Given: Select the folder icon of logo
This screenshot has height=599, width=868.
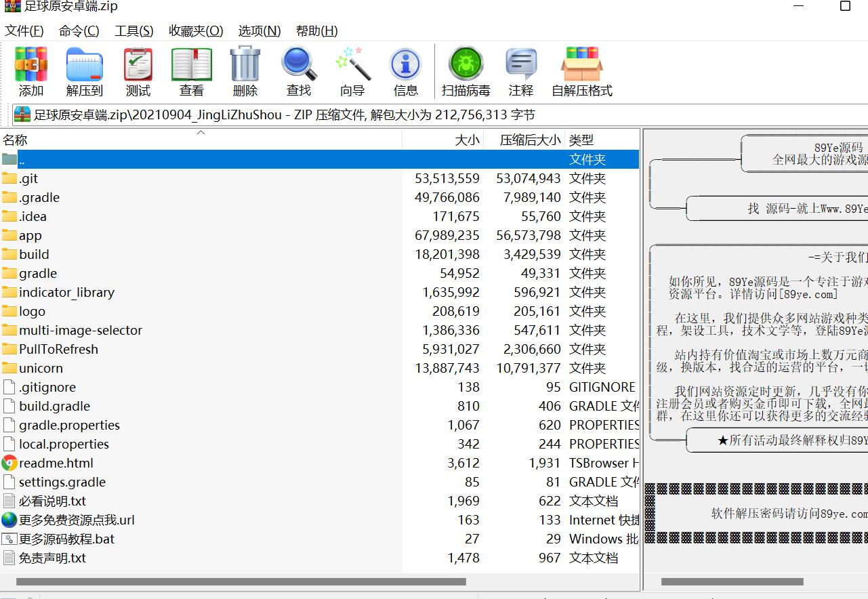Looking at the screenshot, I should [9, 311].
